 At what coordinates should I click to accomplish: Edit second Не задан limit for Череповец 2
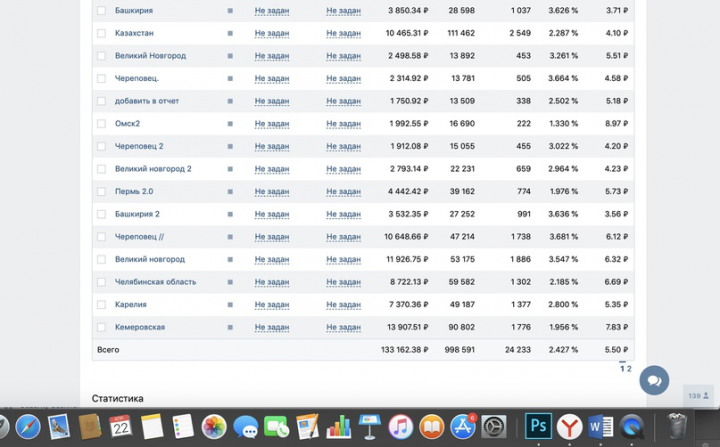pyautogui.click(x=343, y=146)
